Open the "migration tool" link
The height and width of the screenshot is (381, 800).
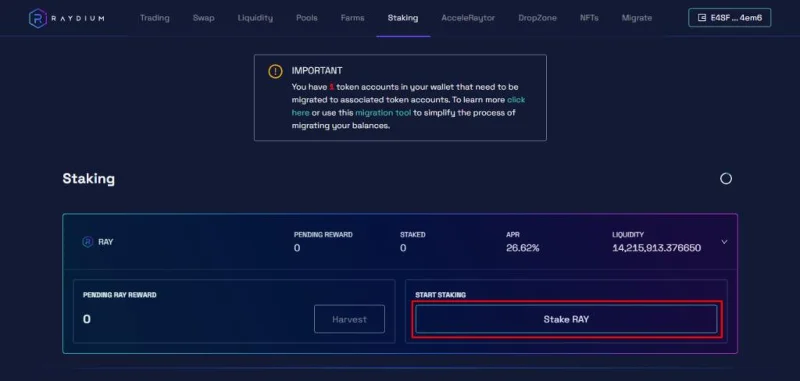point(383,113)
